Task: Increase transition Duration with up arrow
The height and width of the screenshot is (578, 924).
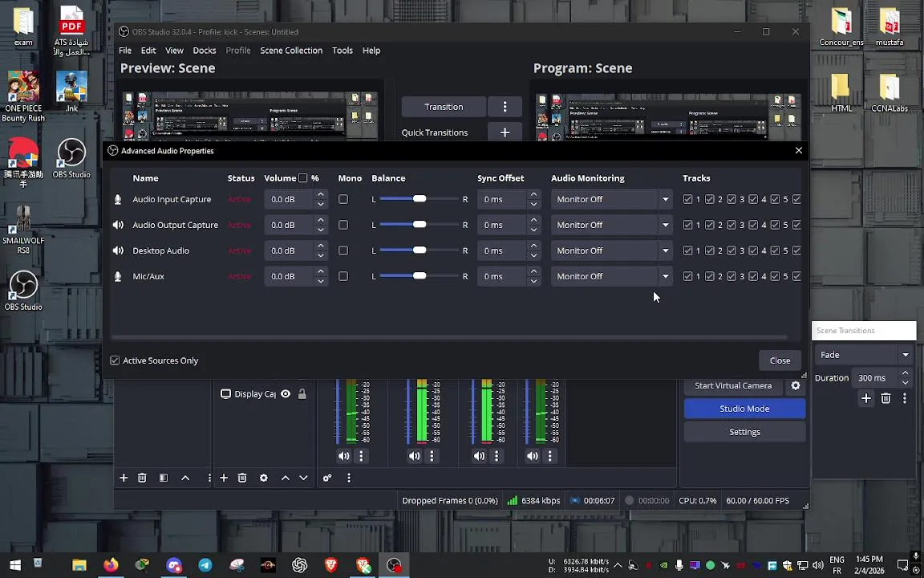Action: pyautogui.click(x=905, y=373)
